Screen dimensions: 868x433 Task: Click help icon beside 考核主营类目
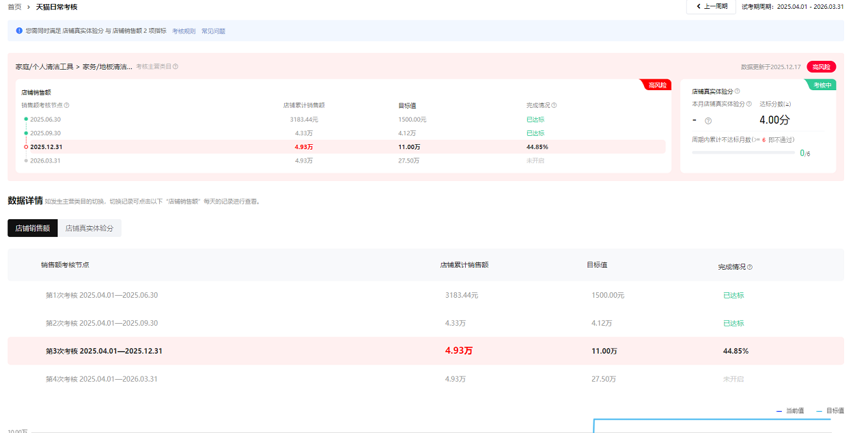176,67
